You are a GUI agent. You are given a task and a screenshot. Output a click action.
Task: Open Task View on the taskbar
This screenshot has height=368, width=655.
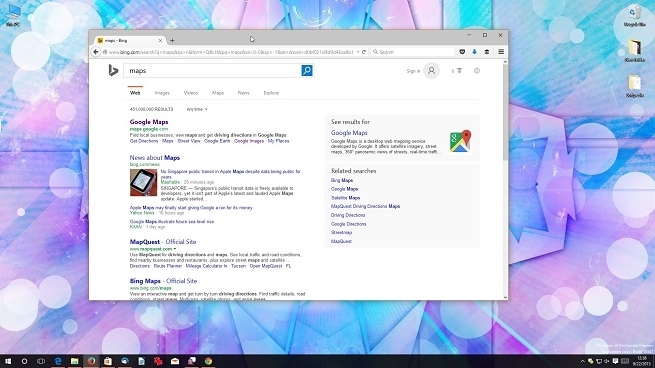tap(41, 361)
